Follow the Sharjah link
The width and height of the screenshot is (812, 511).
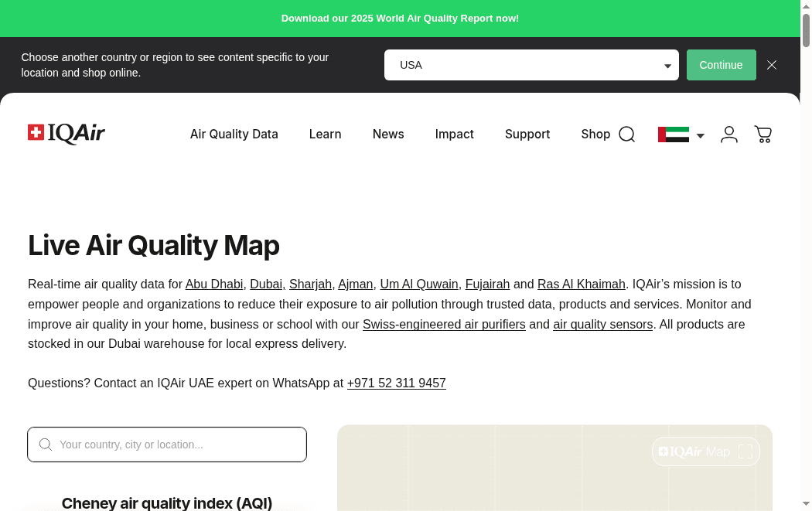(310, 284)
